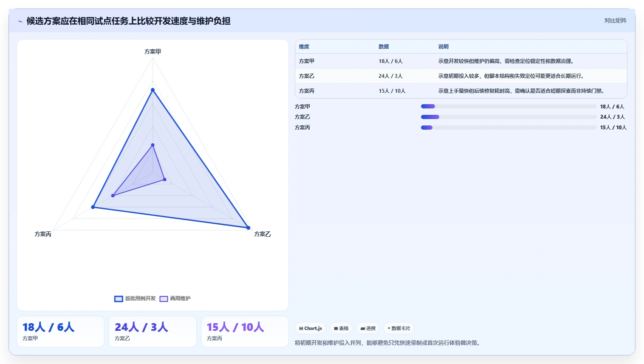Select 方案甲 cell in the table
Viewport: 644px width, 364px height.
tap(307, 61)
